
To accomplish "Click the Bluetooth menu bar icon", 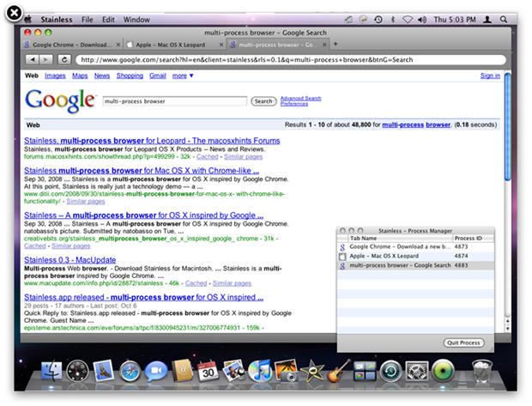I will [x=393, y=20].
